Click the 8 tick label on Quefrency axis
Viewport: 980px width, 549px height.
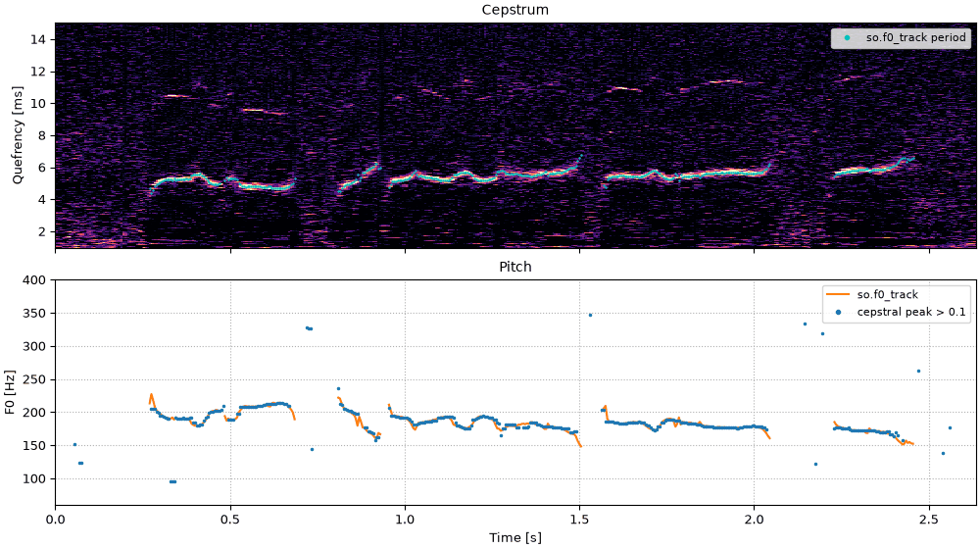[x=42, y=135]
